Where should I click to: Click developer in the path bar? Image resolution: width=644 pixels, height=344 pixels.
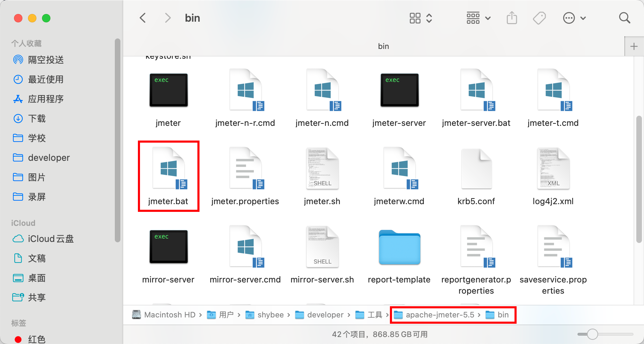point(319,315)
